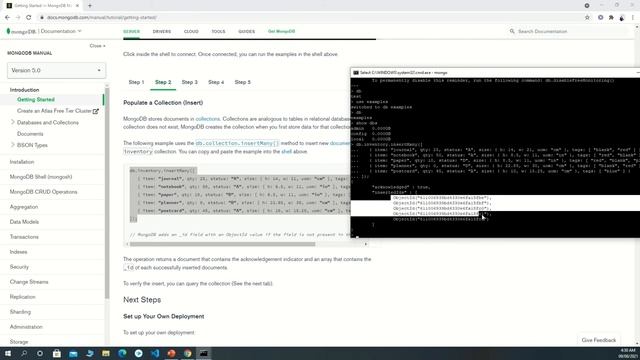
Task: Reload the MongoDB docs page
Action: click(29, 18)
